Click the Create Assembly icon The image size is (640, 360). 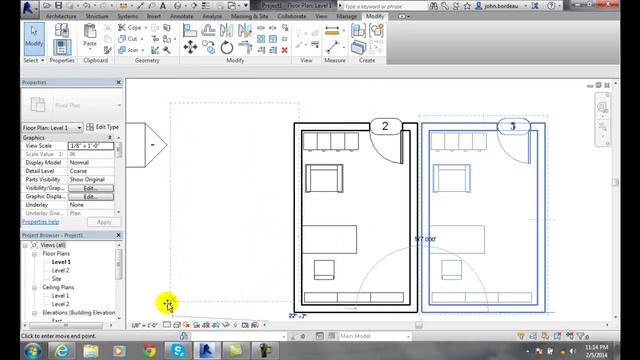click(358, 31)
